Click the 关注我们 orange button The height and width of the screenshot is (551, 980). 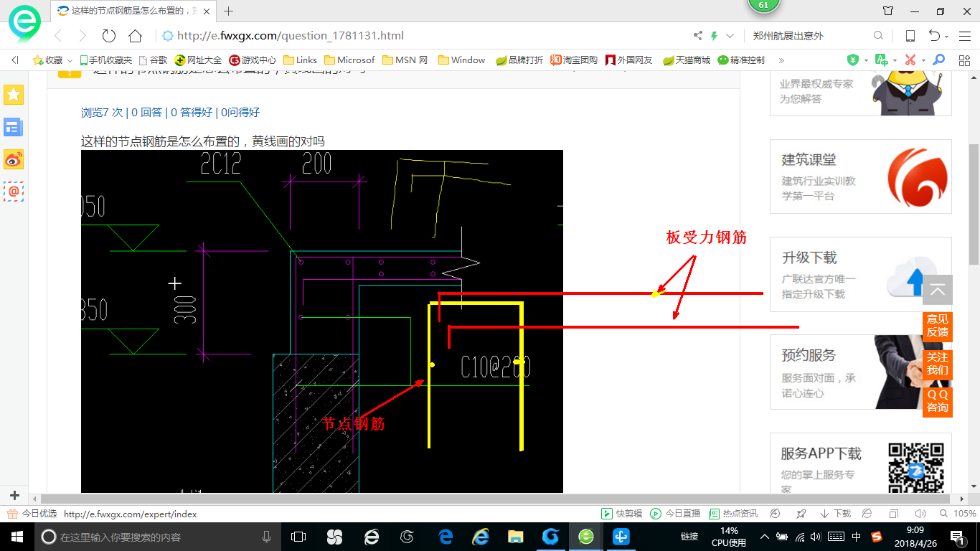tap(938, 364)
